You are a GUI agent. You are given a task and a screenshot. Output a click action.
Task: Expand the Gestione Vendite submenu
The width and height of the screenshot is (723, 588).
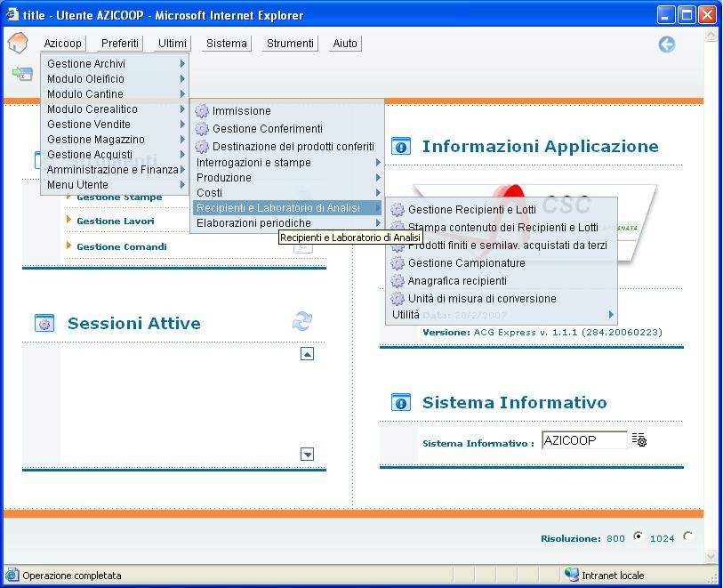point(182,124)
